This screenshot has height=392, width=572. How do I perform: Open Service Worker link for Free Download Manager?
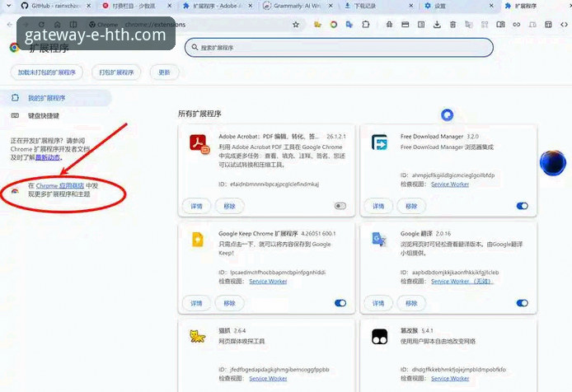click(x=450, y=184)
